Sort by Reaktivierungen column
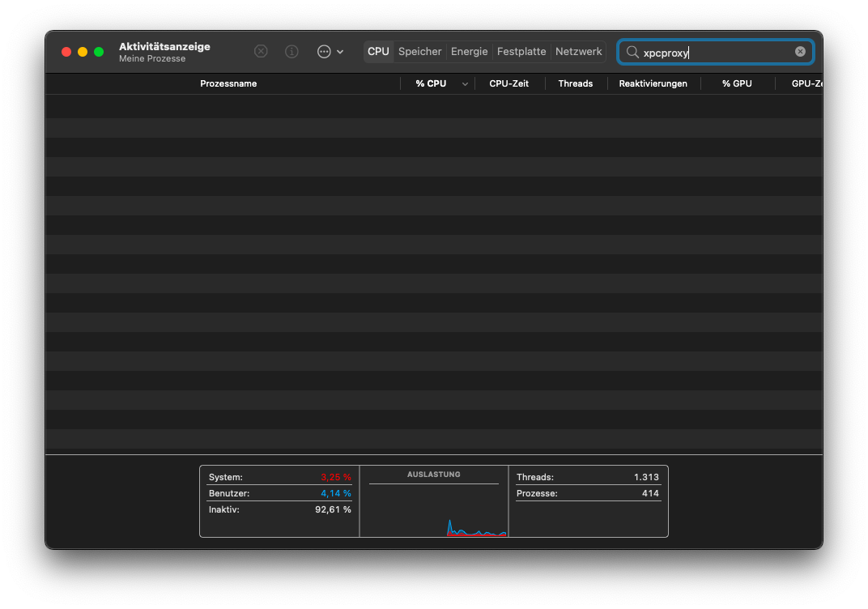Screen dimensions: 868x609 (653, 83)
